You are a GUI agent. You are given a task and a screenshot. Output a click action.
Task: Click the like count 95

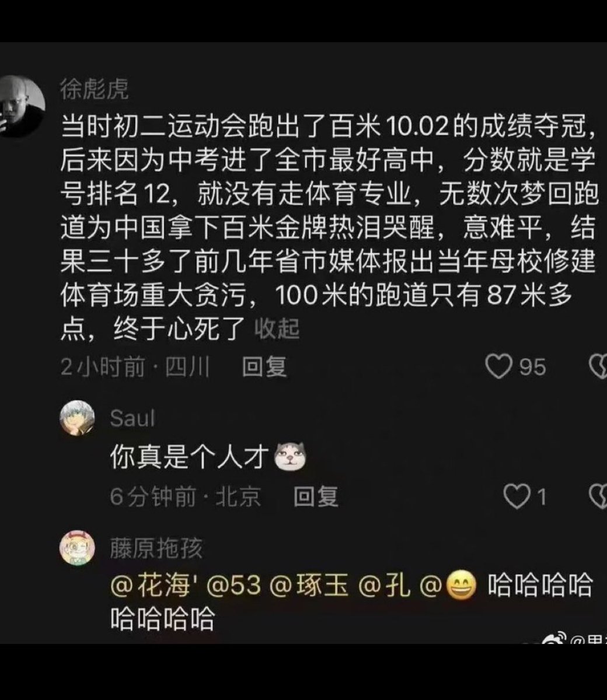[x=533, y=367]
